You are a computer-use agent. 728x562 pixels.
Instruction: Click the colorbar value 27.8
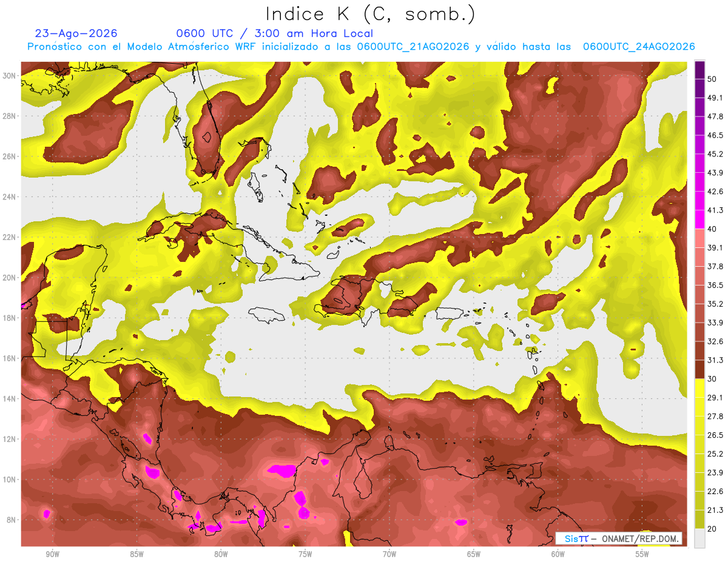[715, 416]
